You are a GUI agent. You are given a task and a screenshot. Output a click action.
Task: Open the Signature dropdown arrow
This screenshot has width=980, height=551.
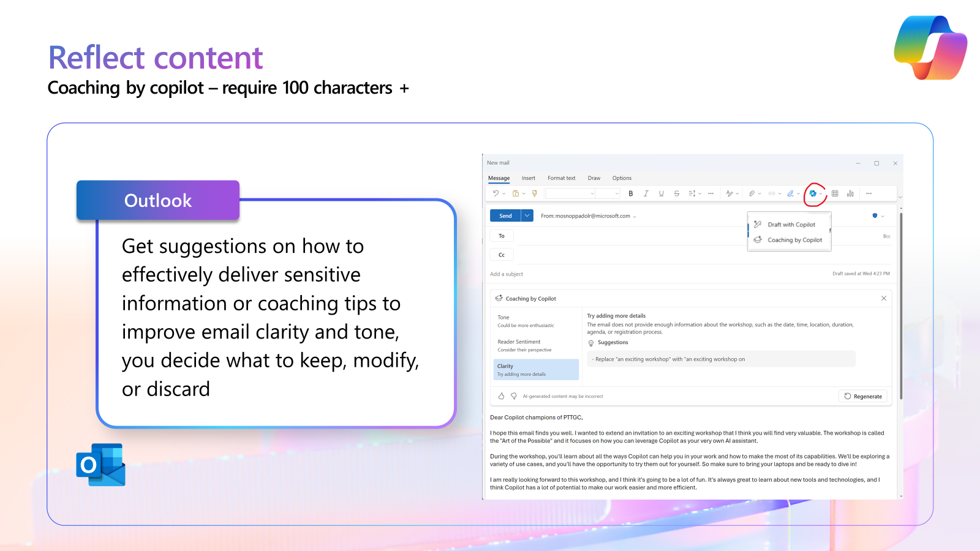pos(798,194)
